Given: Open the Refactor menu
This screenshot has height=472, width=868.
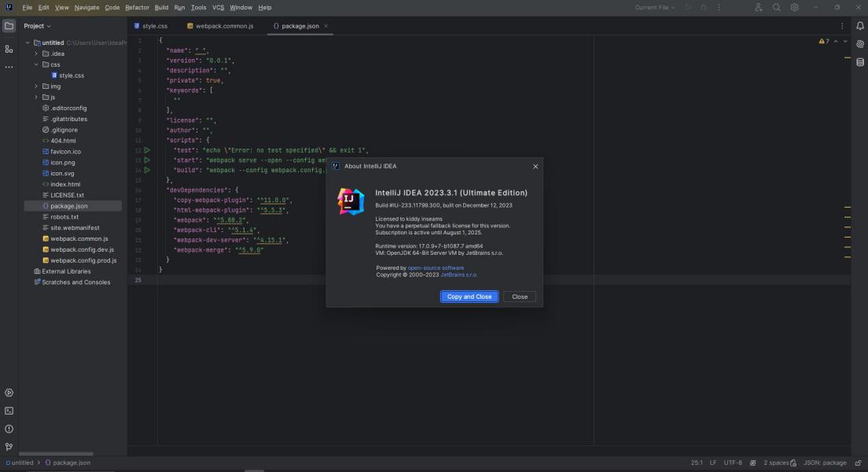Looking at the screenshot, I should click(137, 8).
